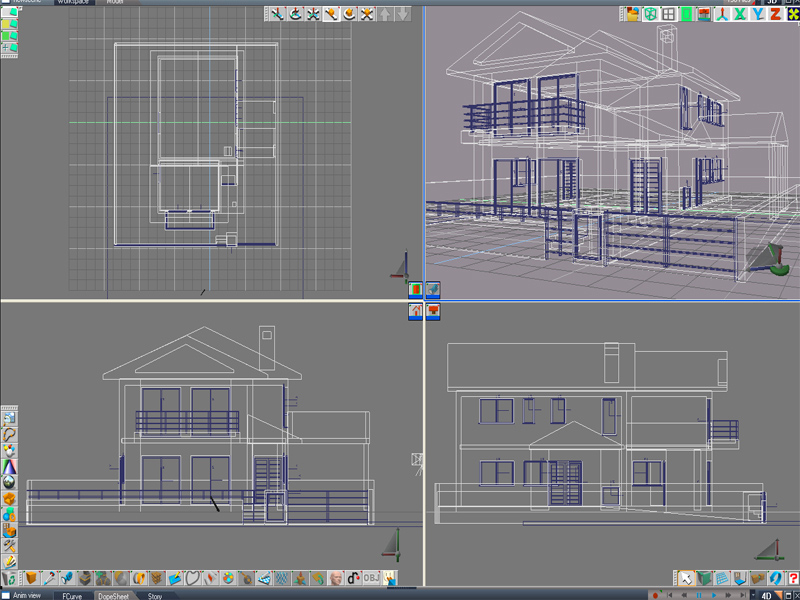This screenshot has width=800, height=600.
Task: Toggle the house icon between viewports
Action: coord(415,311)
